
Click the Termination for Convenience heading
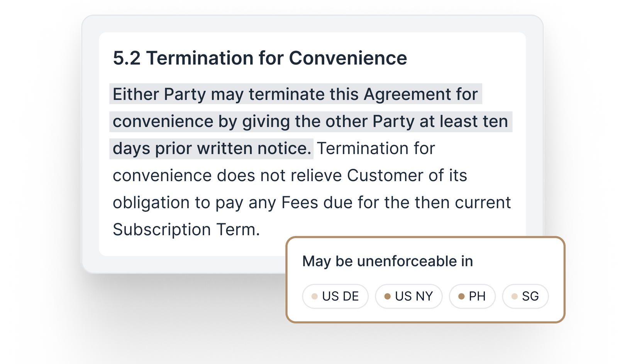point(276,58)
